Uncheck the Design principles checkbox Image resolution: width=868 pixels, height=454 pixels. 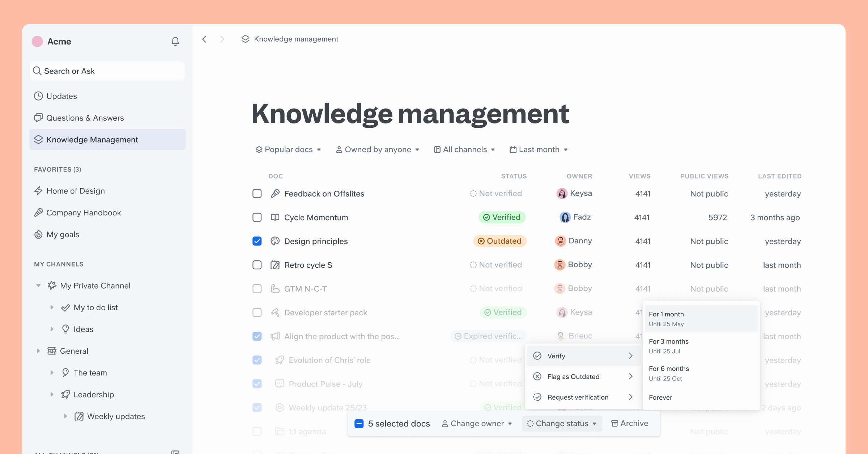(257, 241)
